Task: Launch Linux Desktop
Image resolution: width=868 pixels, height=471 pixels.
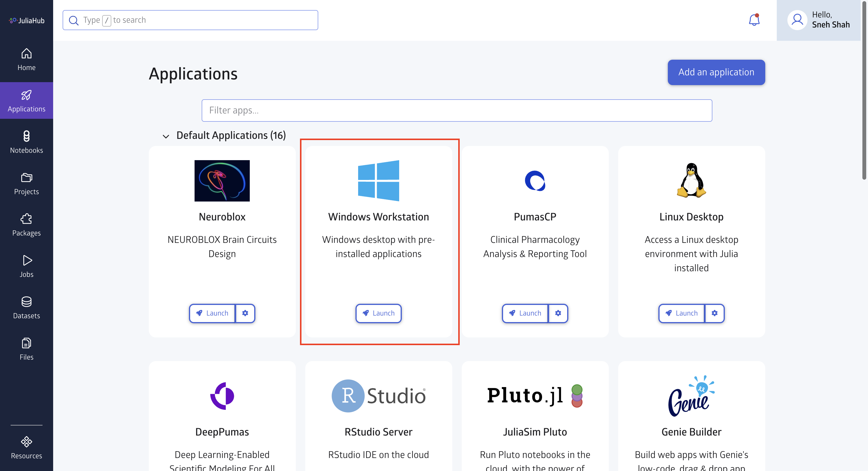Action: (681, 313)
